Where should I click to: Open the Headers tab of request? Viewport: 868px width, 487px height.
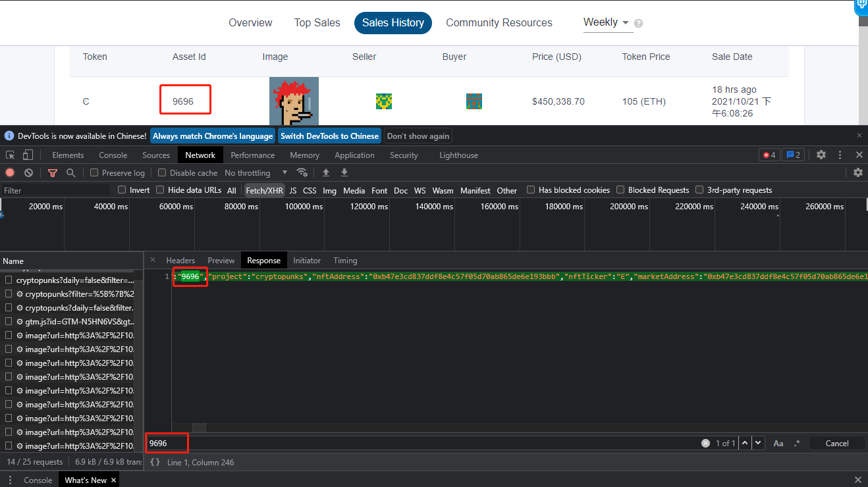[x=180, y=261]
